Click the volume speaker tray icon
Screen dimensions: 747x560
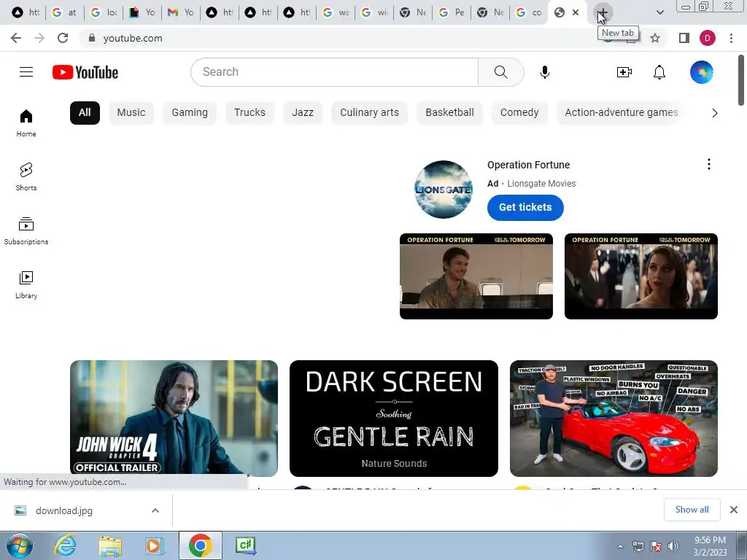pyautogui.click(x=673, y=546)
